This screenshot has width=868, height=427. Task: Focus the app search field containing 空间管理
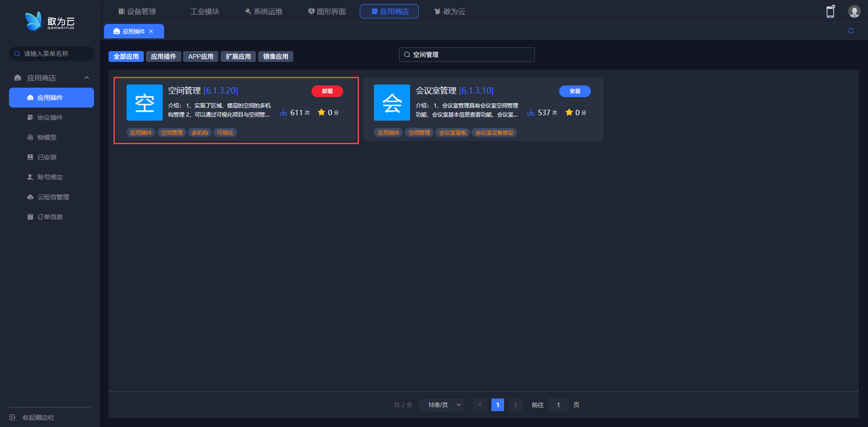tap(467, 55)
